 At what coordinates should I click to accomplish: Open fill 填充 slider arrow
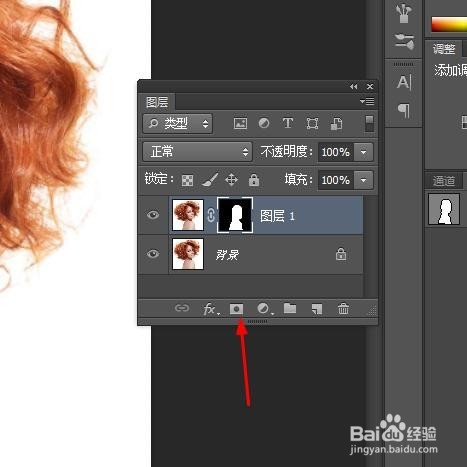pyautogui.click(x=363, y=180)
